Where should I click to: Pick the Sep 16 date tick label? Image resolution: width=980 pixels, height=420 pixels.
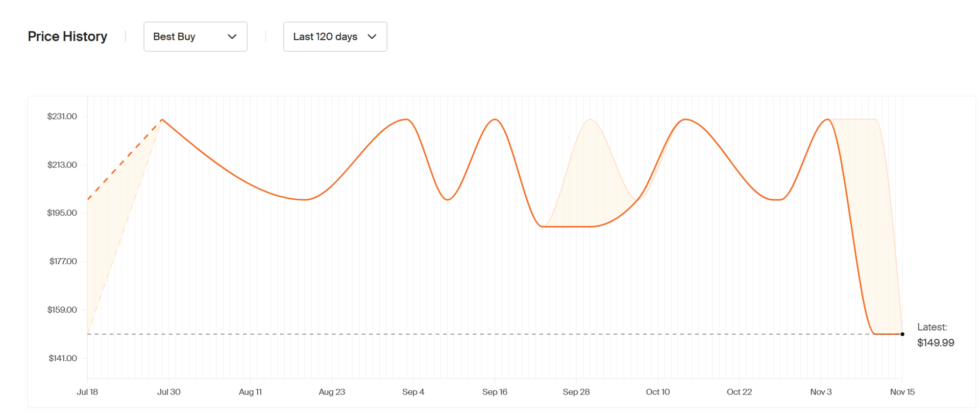495,392
